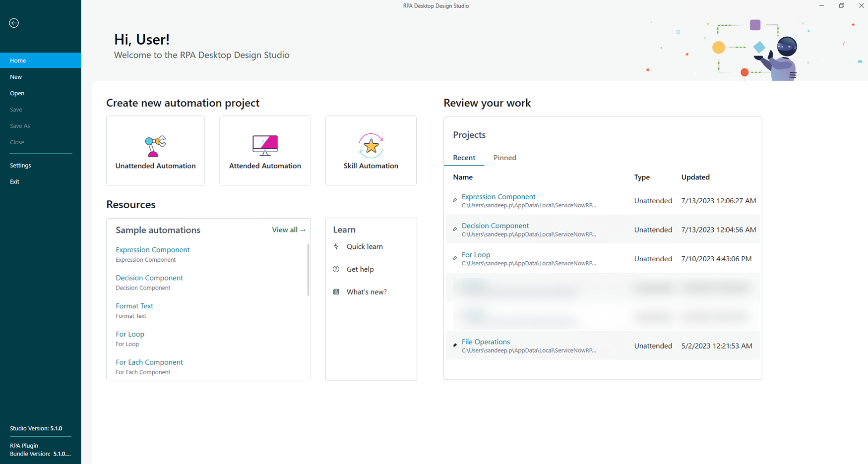Pin the For Loop recent project
The height and width of the screenshot is (464, 868).
[455, 258]
